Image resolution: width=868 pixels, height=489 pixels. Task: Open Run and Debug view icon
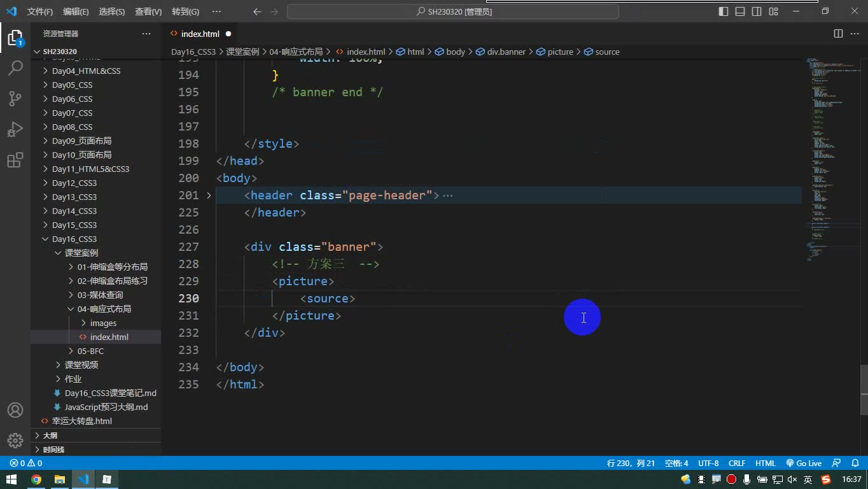coord(15,129)
